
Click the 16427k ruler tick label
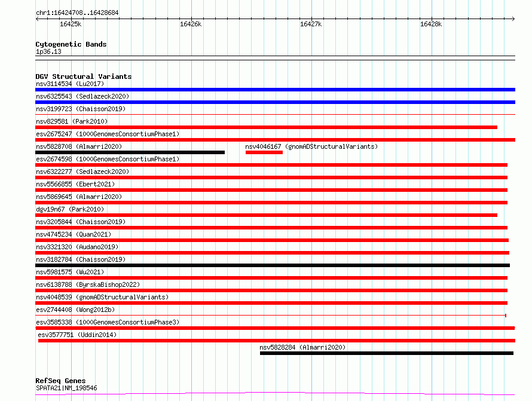coord(311,24)
